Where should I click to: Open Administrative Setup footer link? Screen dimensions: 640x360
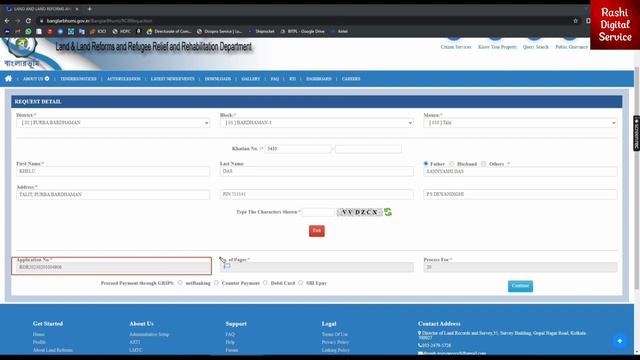149,334
